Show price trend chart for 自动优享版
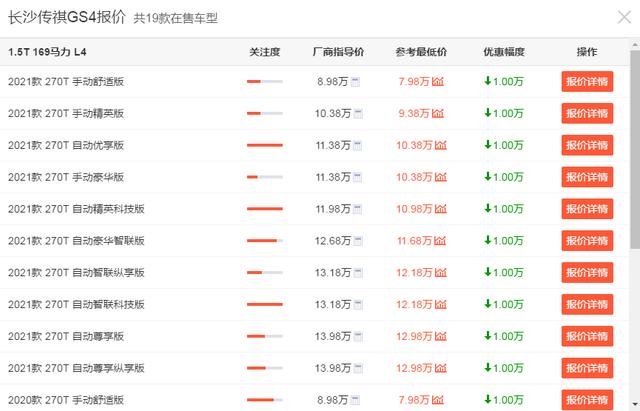Screen dimensions: 640x411 (x=441, y=145)
